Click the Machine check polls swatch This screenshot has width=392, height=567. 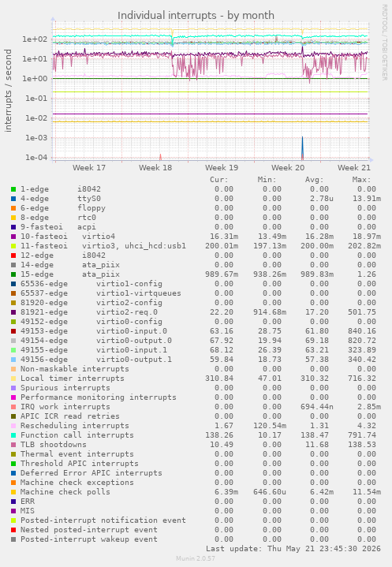[x=13, y=492]
